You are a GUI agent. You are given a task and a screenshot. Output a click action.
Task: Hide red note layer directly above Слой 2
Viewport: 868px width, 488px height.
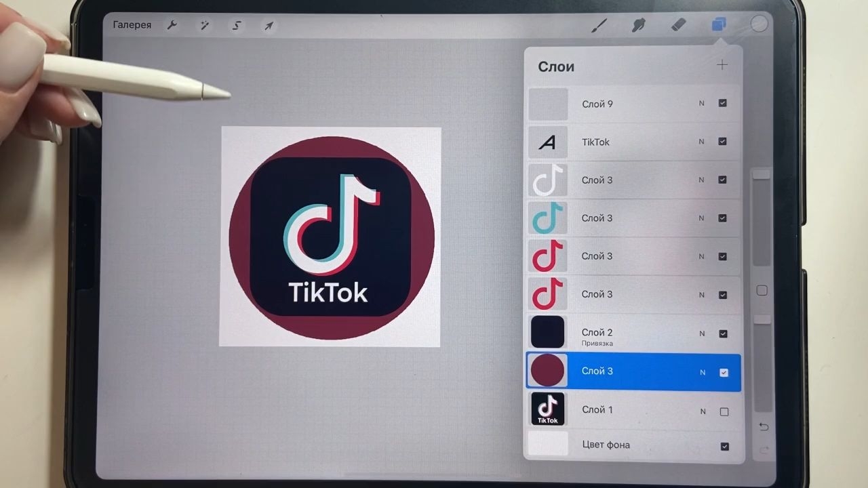722,295
